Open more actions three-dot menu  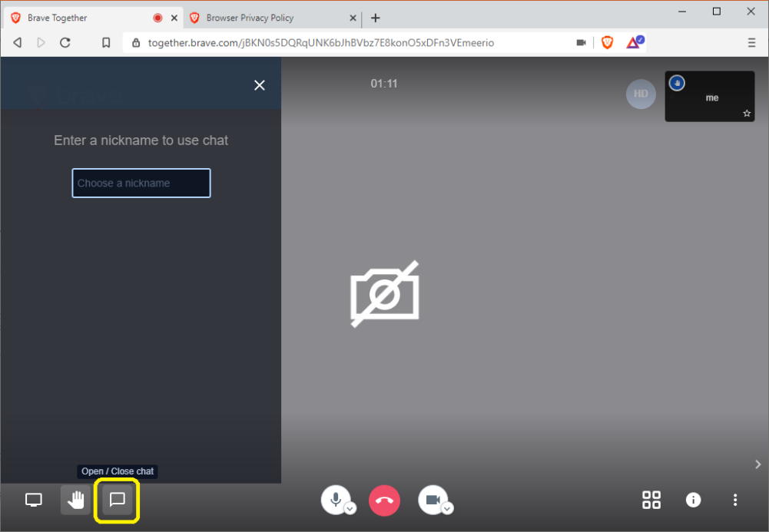click(x=735, y=501)
